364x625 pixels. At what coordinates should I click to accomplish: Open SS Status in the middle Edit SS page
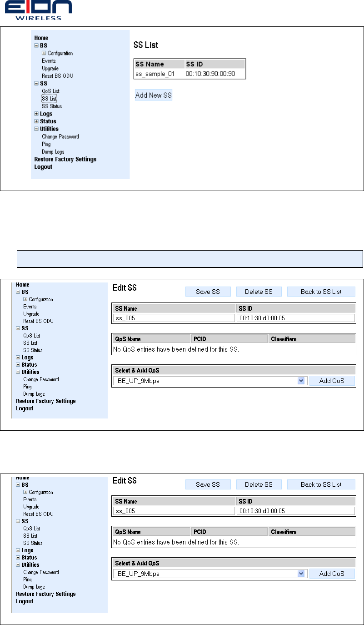tap(33, 350)
